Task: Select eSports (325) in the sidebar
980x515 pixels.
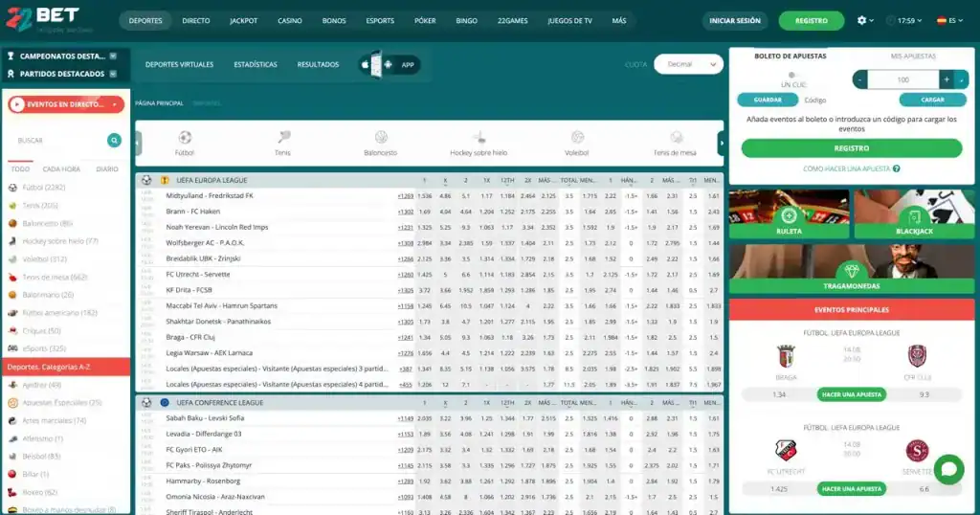Action: coord(44,348)
